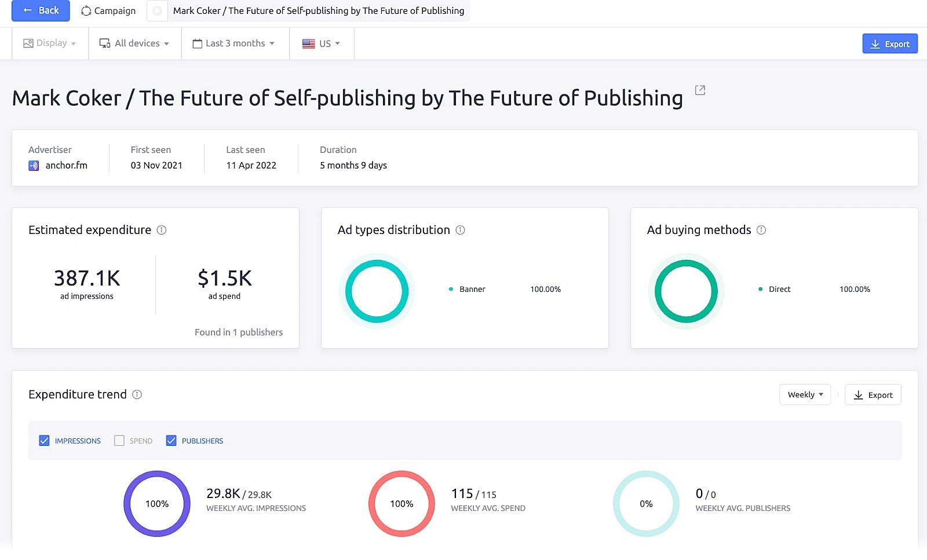Click the calendar icon in the date filter
This screenshot has width=927, height=560.
(x=197, y=43)
